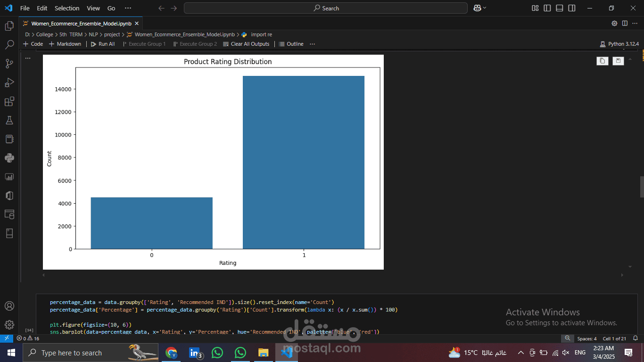Open the Search view in the activity bar

click(x=9, y=45)
